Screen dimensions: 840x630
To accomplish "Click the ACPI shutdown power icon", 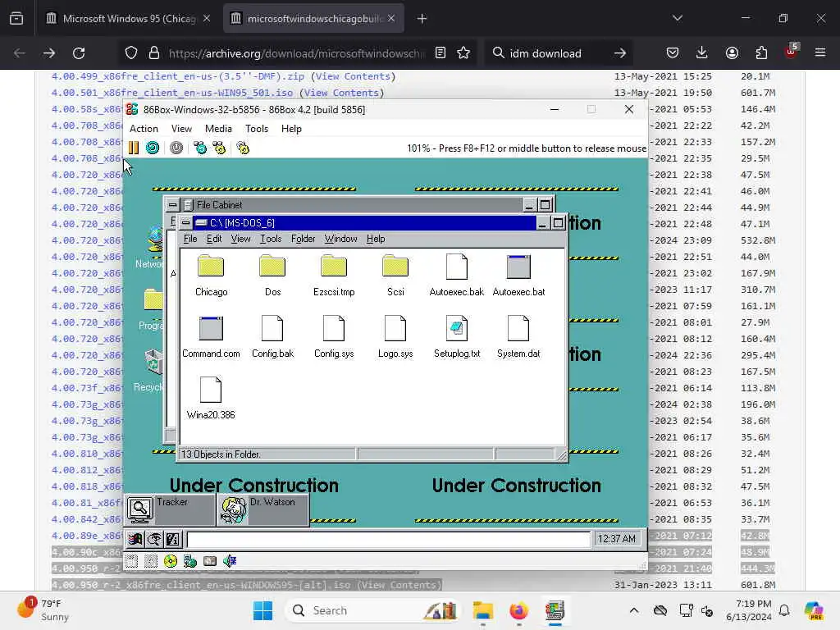I will (176, 148).
